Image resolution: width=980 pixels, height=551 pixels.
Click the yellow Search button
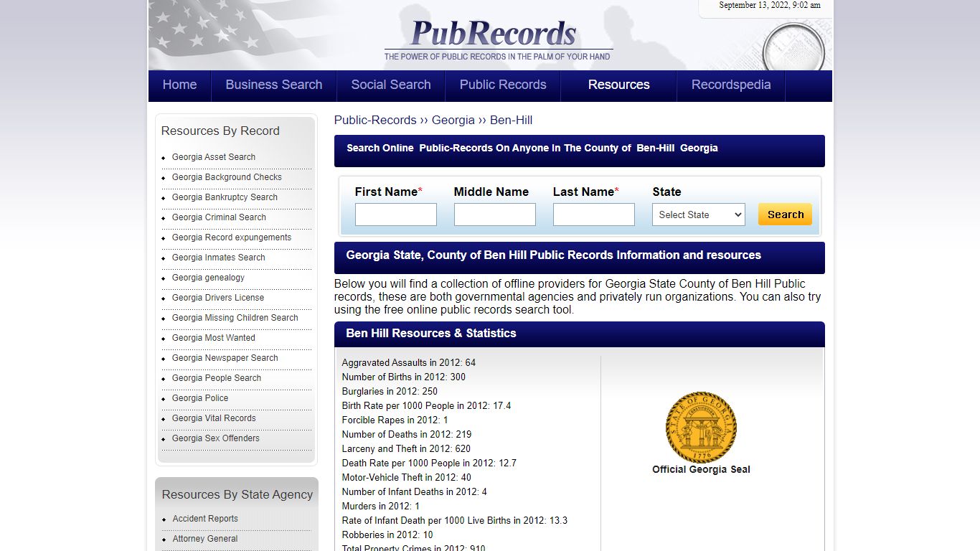click(x=786, y=215)
